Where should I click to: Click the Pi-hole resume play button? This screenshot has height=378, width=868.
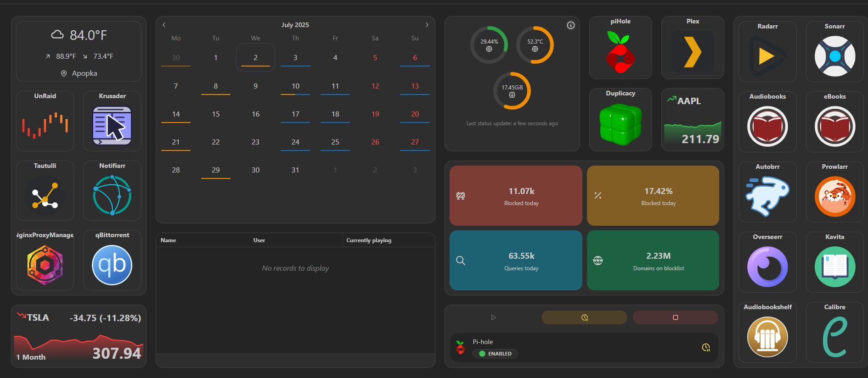coord(493,317)
